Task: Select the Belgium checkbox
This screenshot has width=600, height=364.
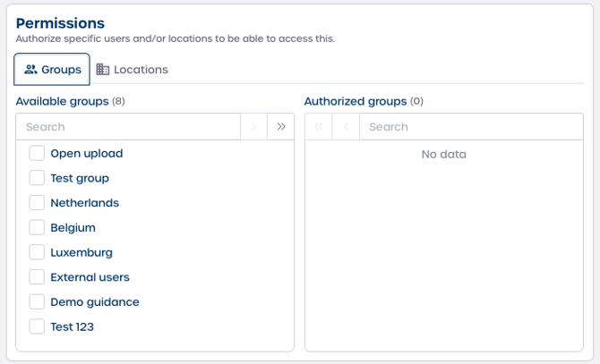Action: click(37, 228)
